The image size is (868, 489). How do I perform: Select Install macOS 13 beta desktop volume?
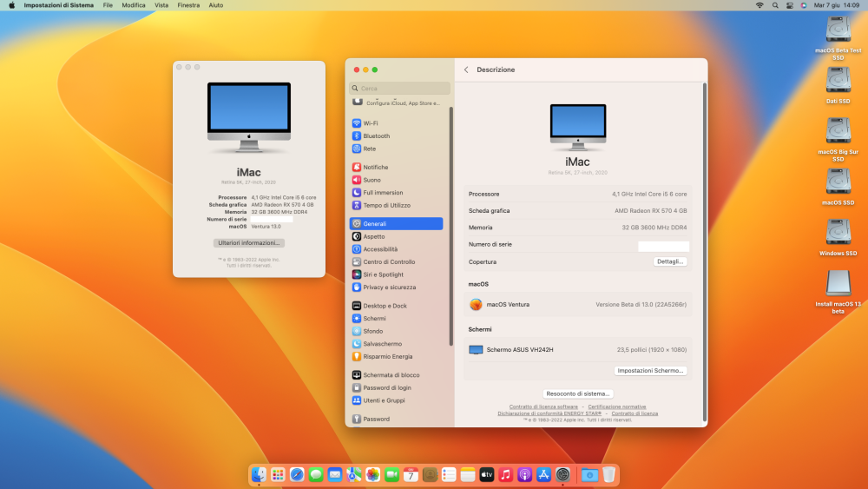tap(838, 291)
